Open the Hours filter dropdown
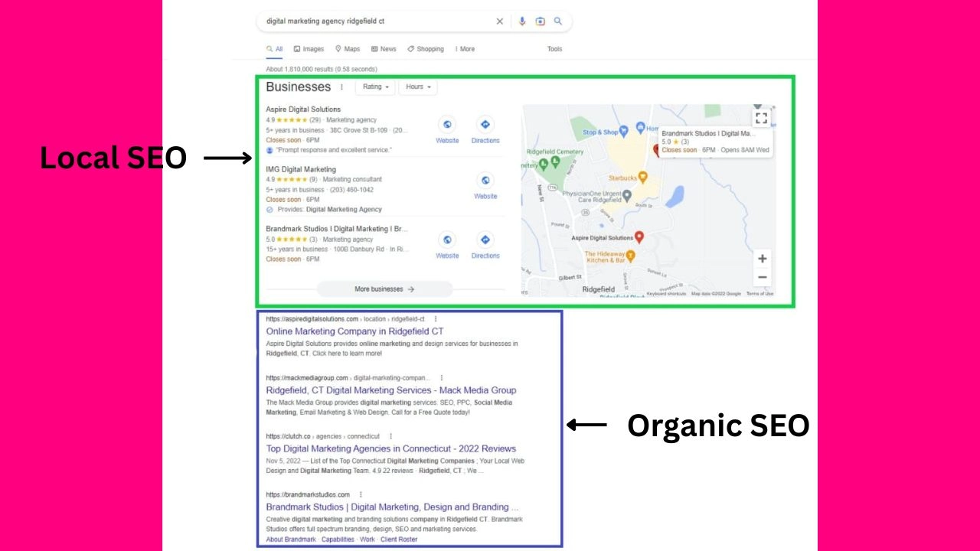 click(418, 87)
